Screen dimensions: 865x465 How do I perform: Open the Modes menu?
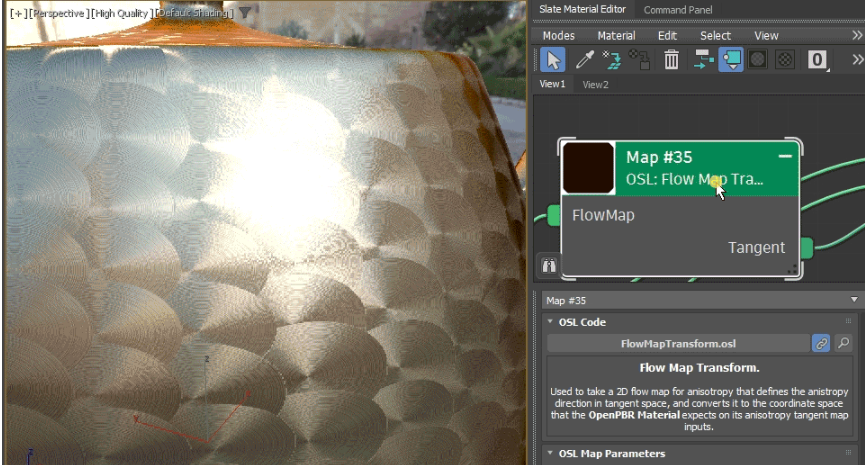point(558,35)
